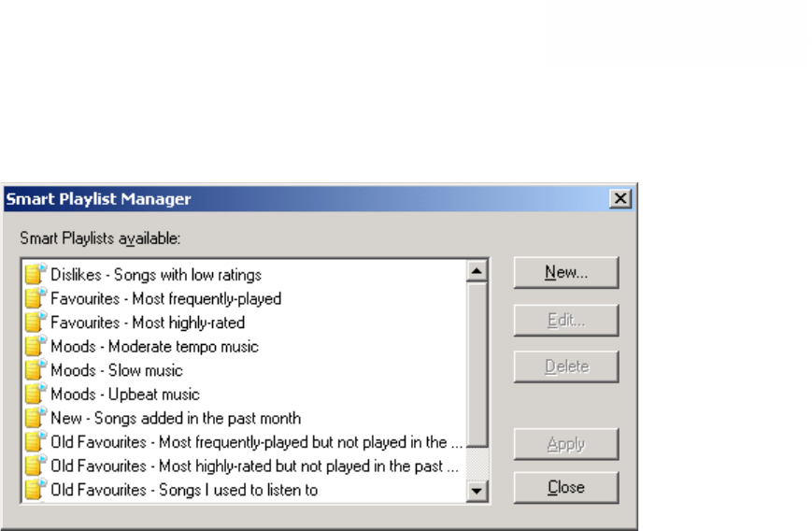Select Old Favourites most frequently-played but not played

coord(256,441)
